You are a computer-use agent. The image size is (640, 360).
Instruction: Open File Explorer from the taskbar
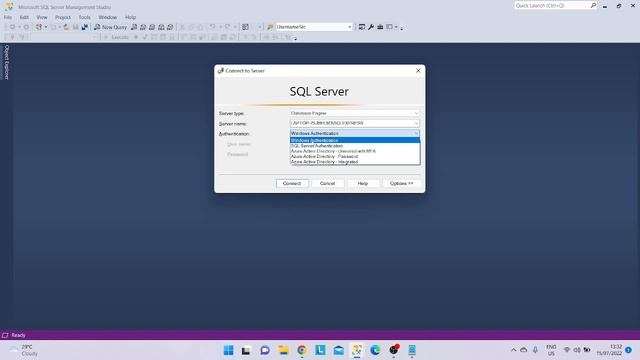(283, 350)
